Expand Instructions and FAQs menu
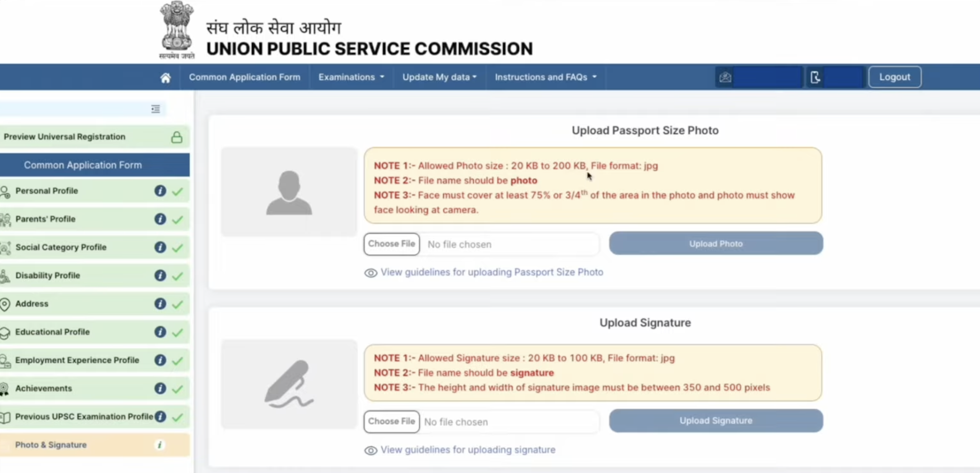Viewport: 980px width, 473px height. coord(545,77)
